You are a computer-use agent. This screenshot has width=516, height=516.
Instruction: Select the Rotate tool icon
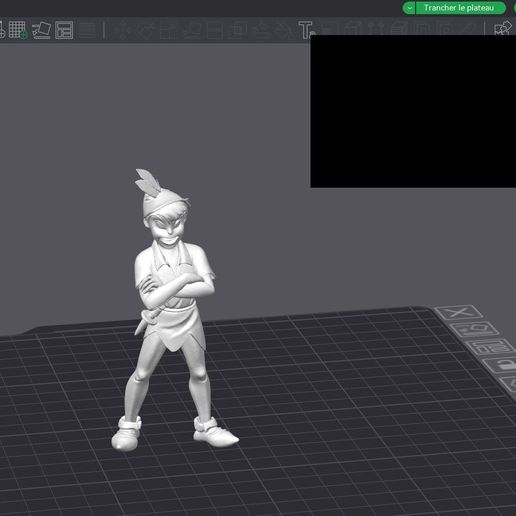(x=145, y=30)
